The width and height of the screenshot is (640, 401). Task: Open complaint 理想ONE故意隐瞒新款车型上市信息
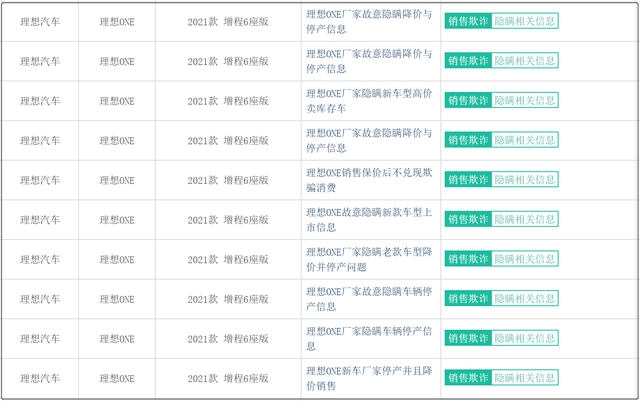[x=369, y=220]
